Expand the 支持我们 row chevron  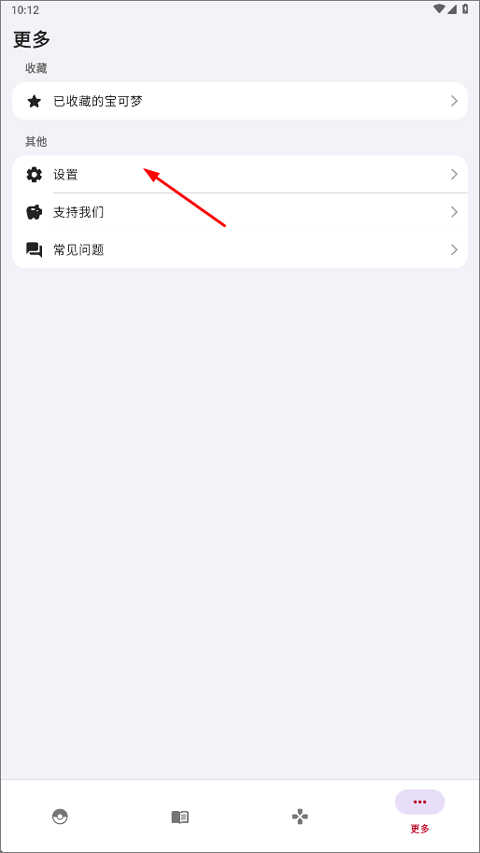[454, 212]
